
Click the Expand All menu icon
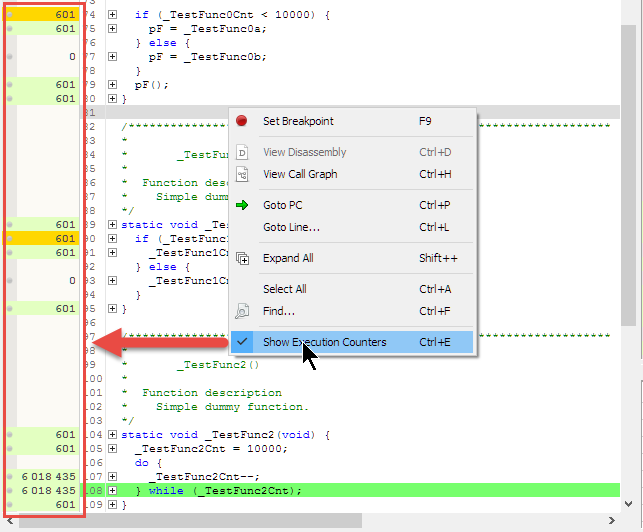[x=242, y=258]
